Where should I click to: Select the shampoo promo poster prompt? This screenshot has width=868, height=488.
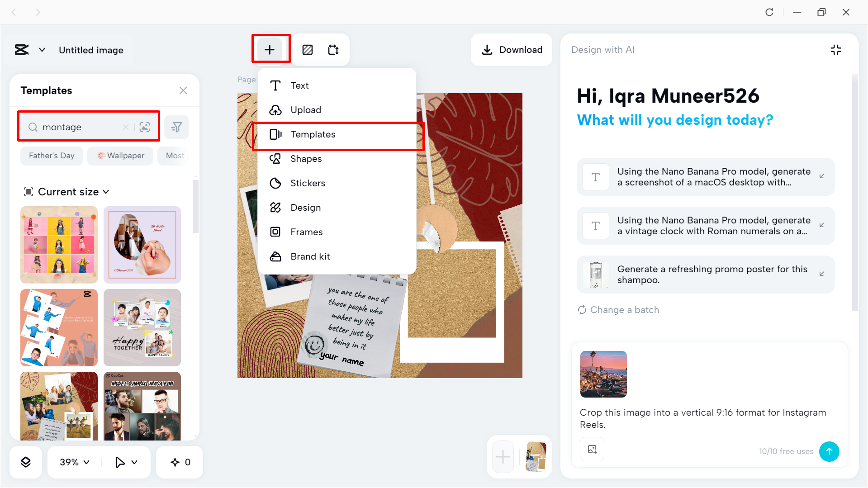point(706,275)
